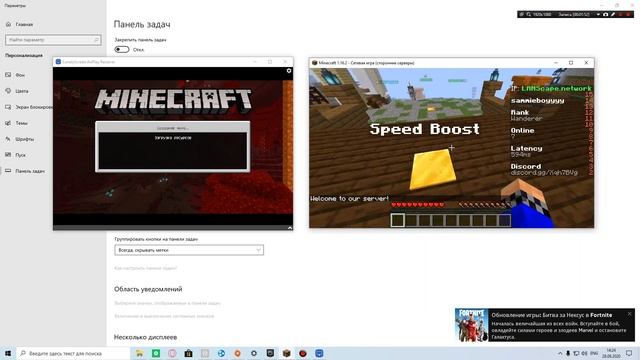Open link to choose icons shown in taskbar
The image size is (640, 360).
coord(167,303)
